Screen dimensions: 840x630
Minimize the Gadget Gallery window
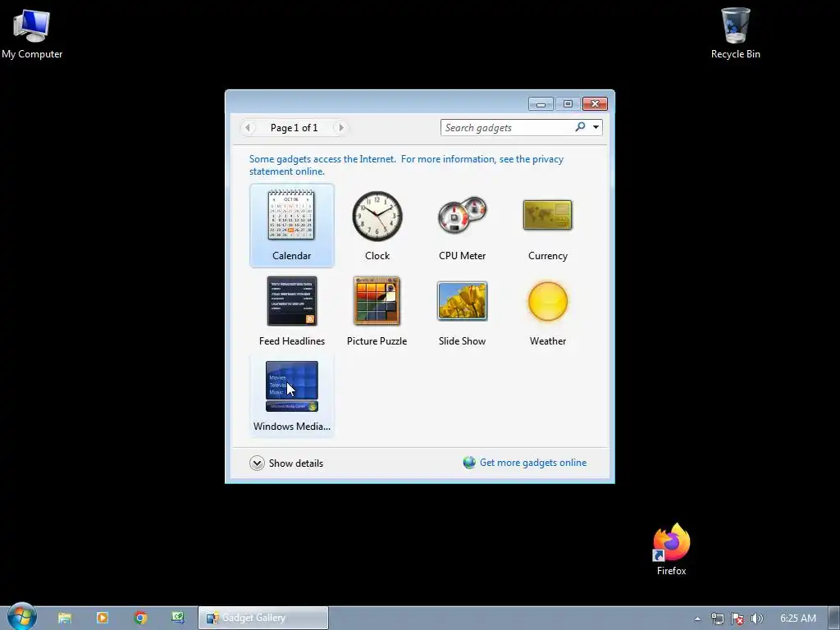tap(541, 104)
